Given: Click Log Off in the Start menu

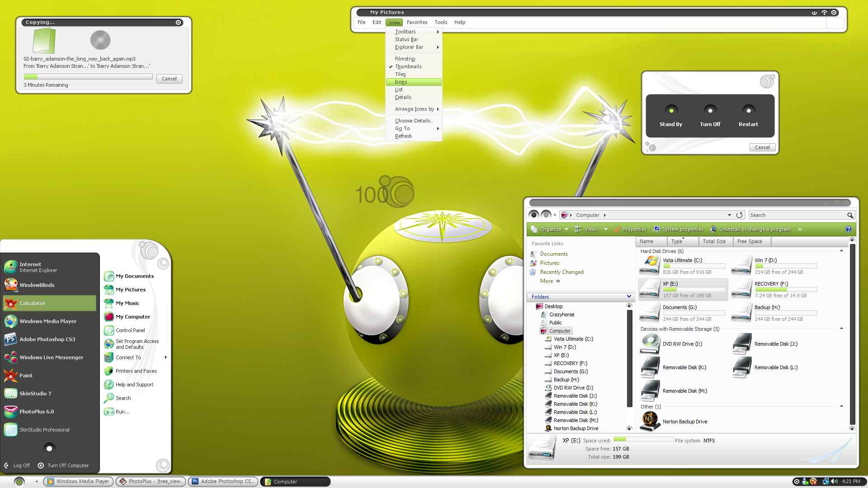Looking at the screenshot, I should point(17,465).
